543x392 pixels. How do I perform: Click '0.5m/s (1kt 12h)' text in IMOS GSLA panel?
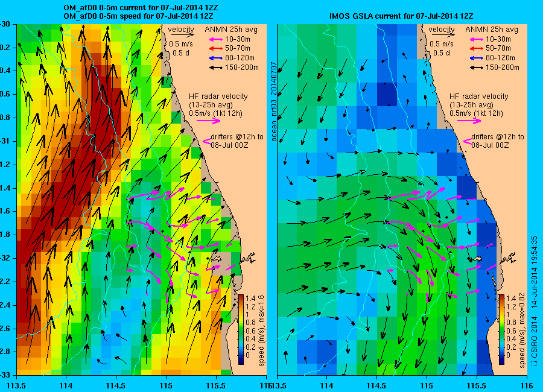pos(476,113)
